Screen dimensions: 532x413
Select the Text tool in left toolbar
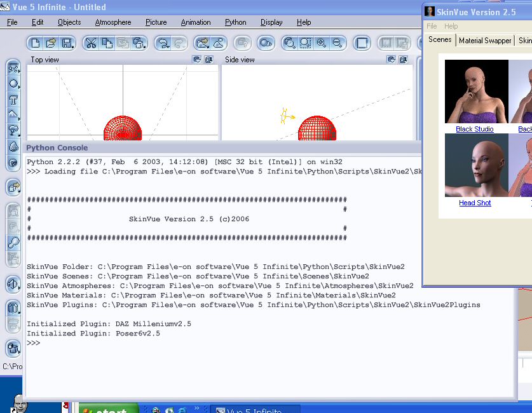[x=13, y=99]
